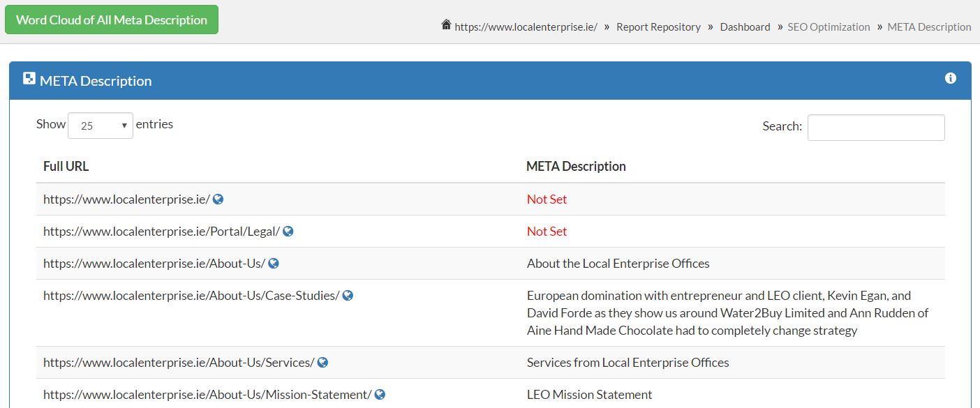The width and height of the screenshot is (980, 408).
Task: Go to Dashboard breadcrumb
Action: 745,27
